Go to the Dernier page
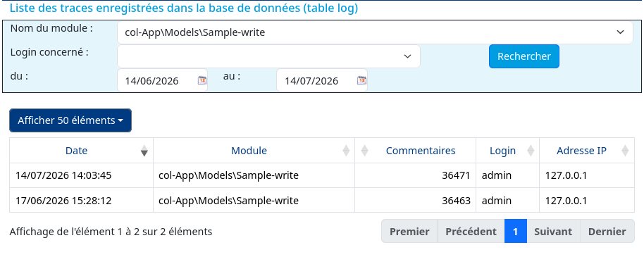The height and width of the screenshot is (257, 644). (607, 231)
